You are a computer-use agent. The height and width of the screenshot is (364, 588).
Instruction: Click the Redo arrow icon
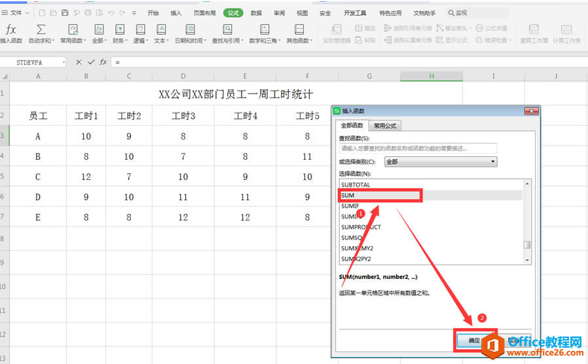pyautogui.click(x=122, y=12)
